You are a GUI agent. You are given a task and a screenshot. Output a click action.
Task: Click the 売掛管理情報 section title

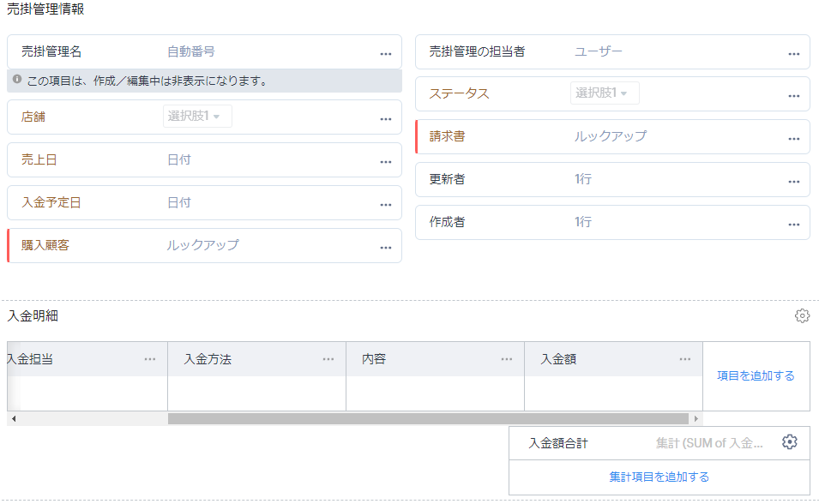click(45, 9)
